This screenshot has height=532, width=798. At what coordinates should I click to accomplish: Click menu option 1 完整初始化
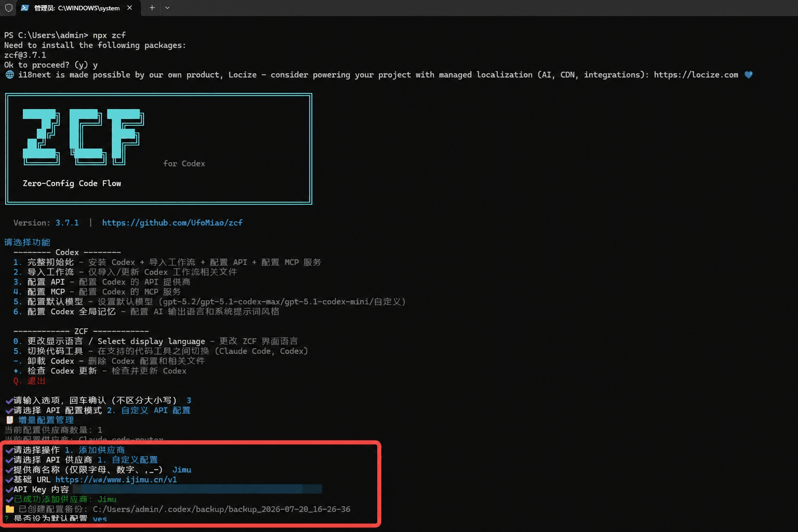click(x=167, y=262)
